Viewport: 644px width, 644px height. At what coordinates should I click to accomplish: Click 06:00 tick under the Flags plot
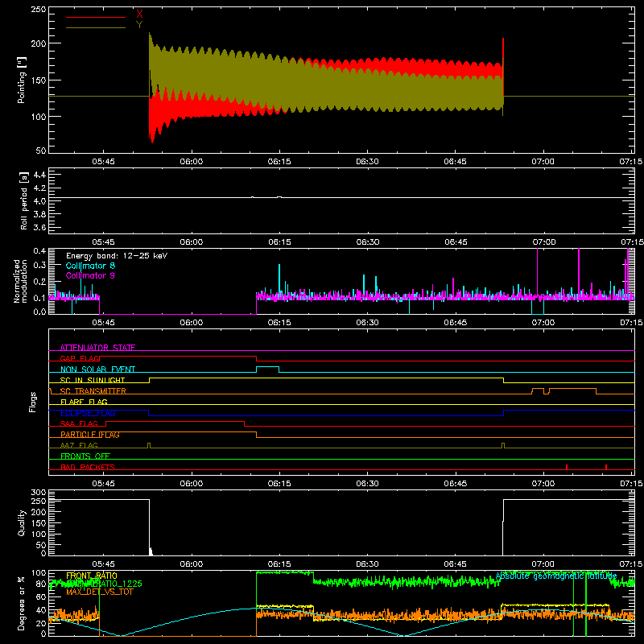coord(192,484)
